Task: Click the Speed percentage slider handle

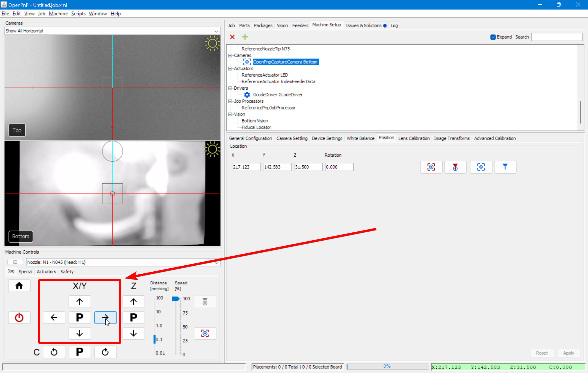Action: coord(176,299)
